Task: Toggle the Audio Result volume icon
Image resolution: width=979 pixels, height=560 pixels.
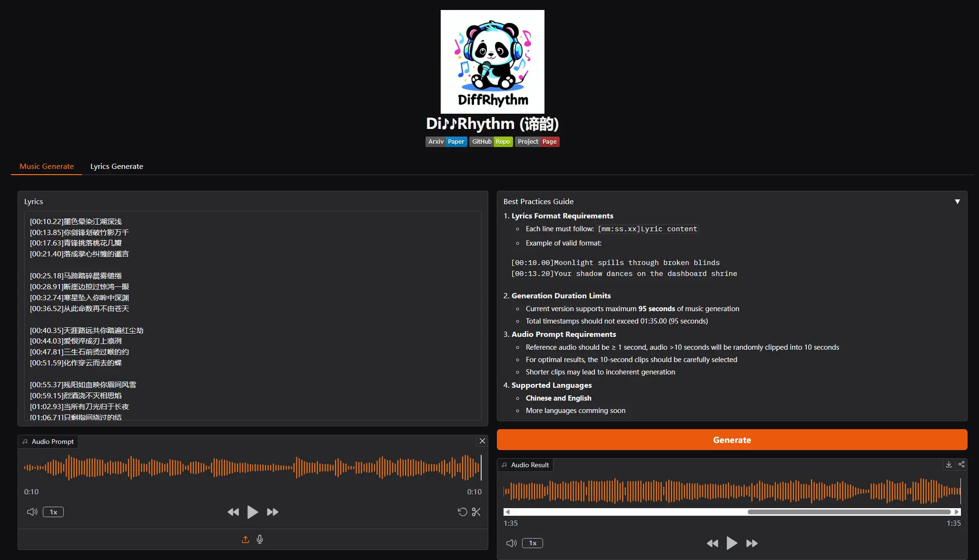Action: pyautogui.click(x=511, y=543)
